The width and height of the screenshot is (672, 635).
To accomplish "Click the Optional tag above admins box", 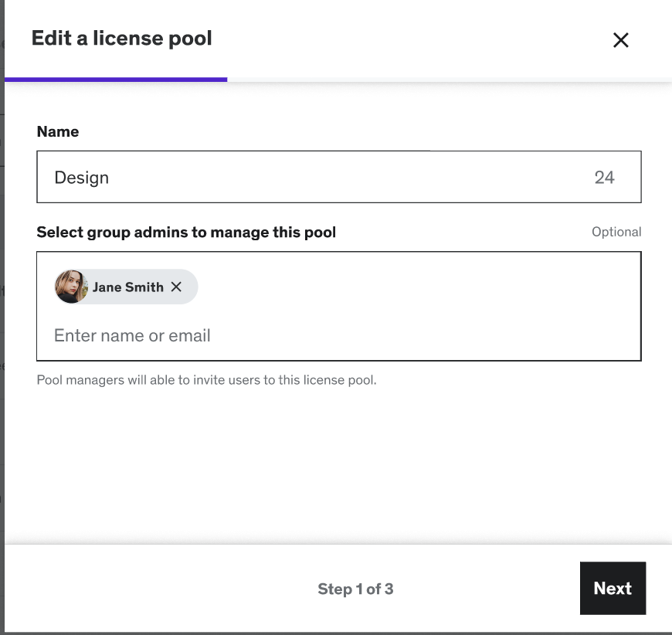I will pos(616,232).
